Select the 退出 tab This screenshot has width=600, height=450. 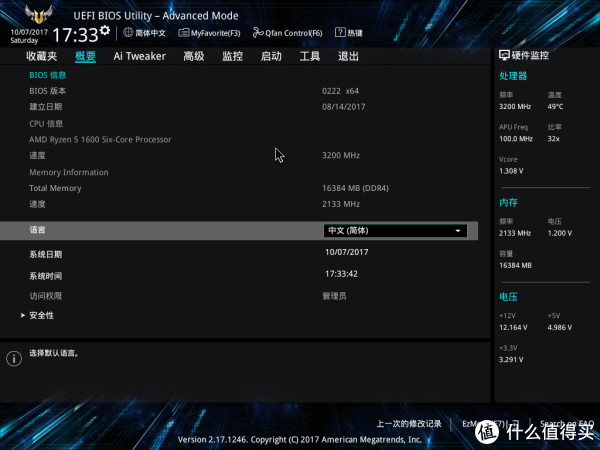[x=348, y=56]
